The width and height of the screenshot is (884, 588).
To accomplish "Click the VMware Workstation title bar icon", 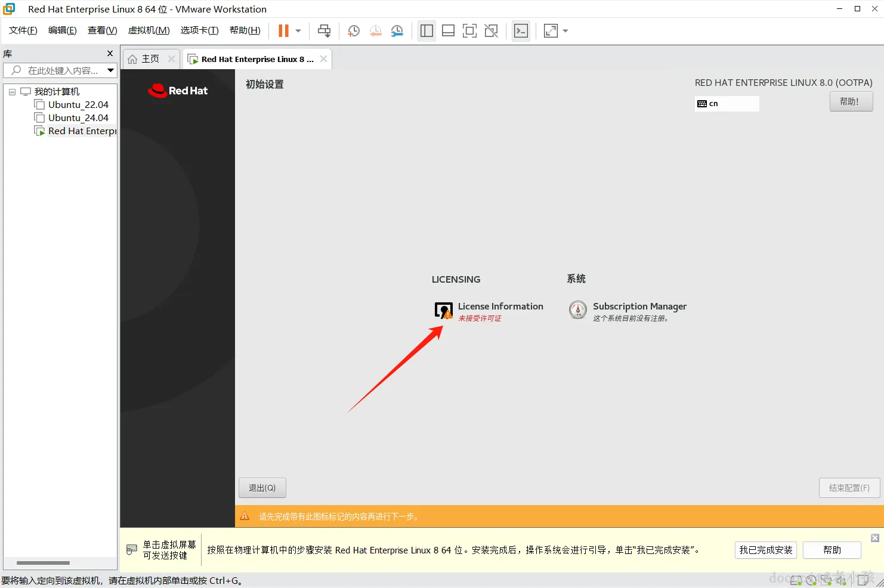I will [9, 9].
